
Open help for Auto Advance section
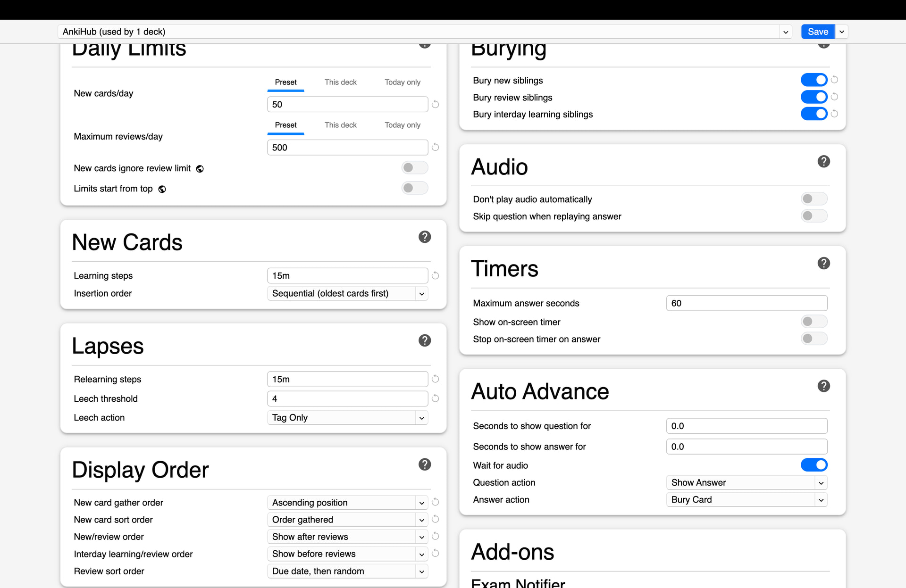click(x=824, y=386)
